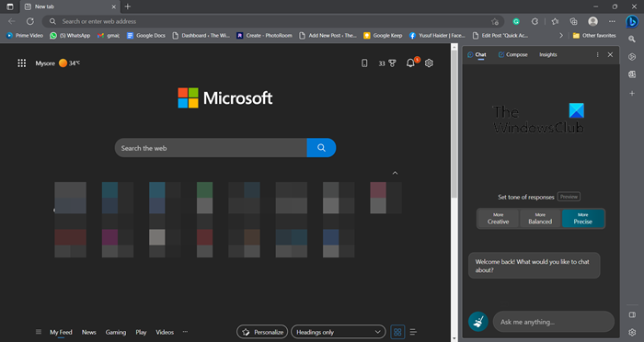Select More Creative tone
The image size is (644, 342).
click(x=499, y=219)
